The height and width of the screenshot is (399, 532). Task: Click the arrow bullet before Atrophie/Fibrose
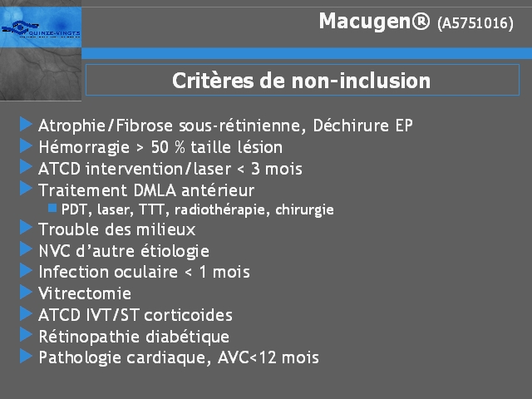pyautogui.click(x=26, y=124)
